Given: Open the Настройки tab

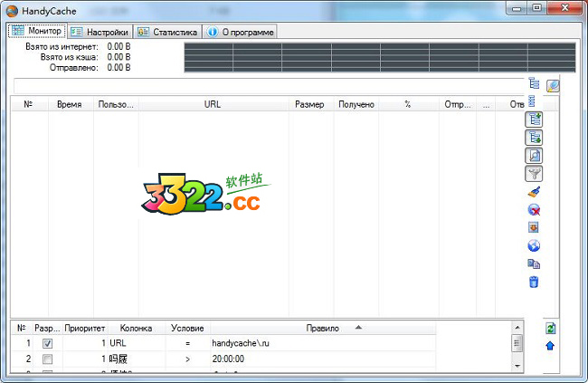Looking at the screenshot, I should point(100,32).
